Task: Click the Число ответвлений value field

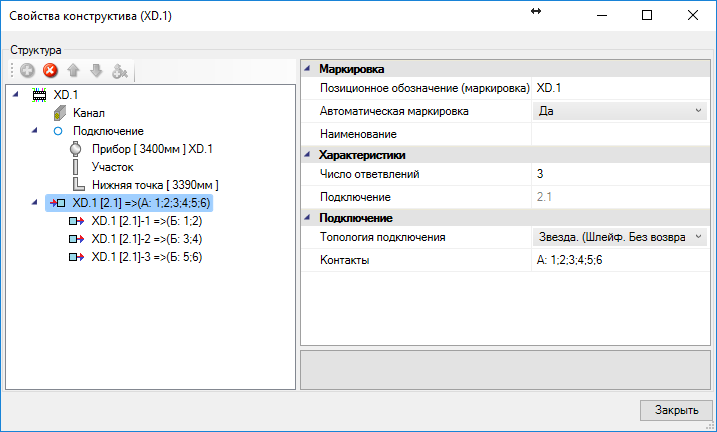Action: pos(620,175)
